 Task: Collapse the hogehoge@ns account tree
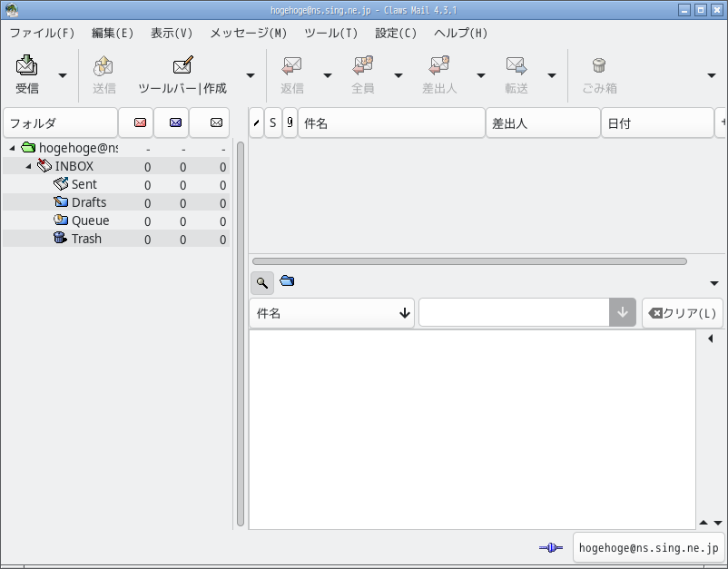pyautogui.click(x=13, y=148)
